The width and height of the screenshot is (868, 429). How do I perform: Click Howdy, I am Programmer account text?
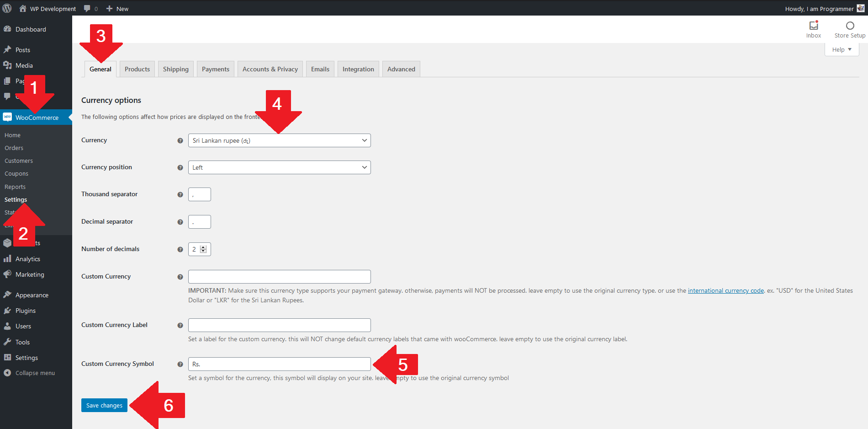click(x=819, y=9)
